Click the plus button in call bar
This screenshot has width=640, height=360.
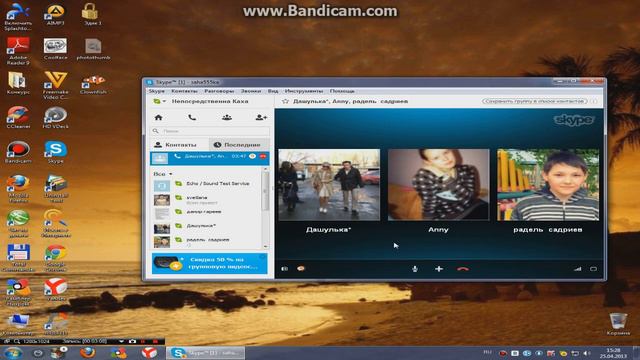(439, 269)
